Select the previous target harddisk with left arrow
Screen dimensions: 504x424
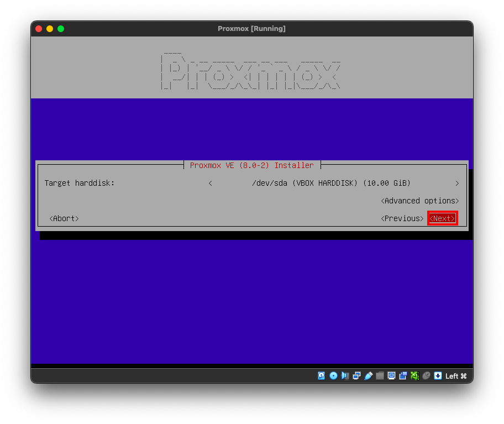click(x=210, y=183)
